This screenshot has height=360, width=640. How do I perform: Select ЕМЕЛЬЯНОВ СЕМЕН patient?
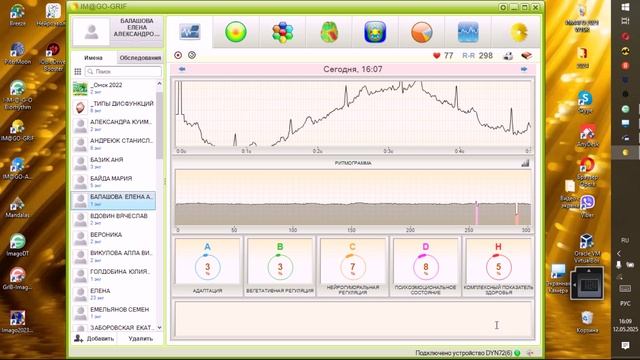(113, 313)
